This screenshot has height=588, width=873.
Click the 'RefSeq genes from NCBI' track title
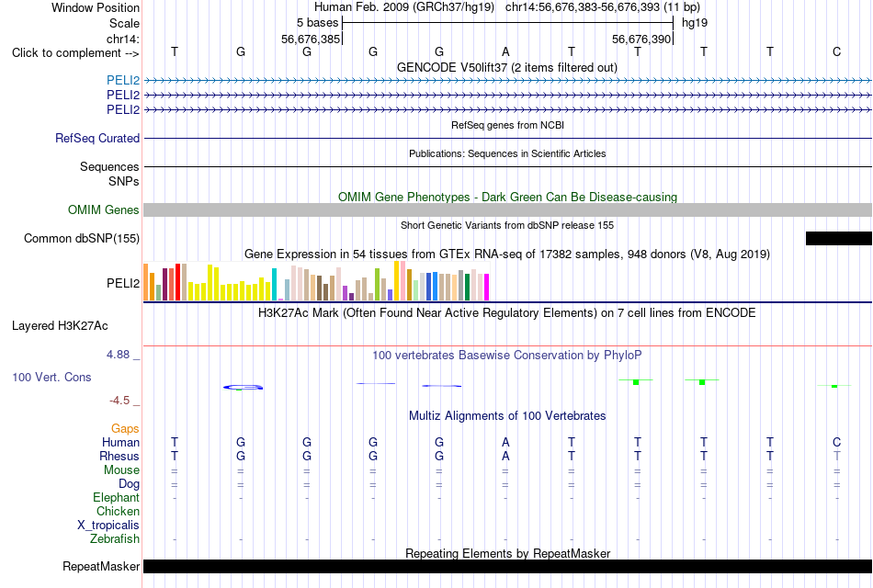[x=507, y=125]
